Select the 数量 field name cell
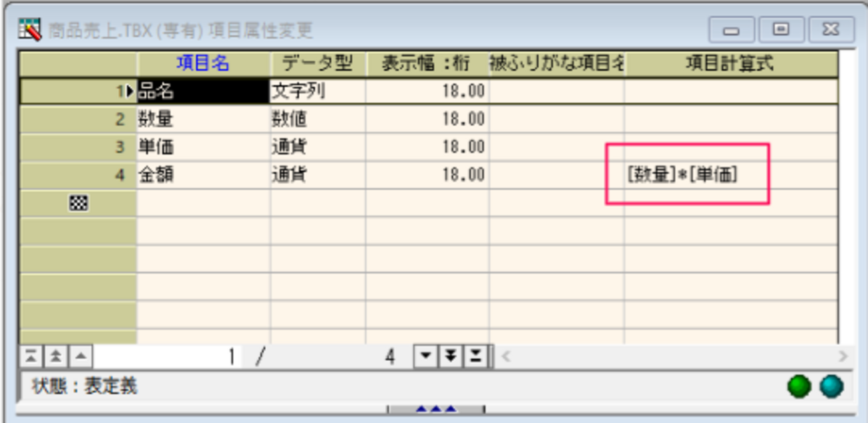 [204, 120]
